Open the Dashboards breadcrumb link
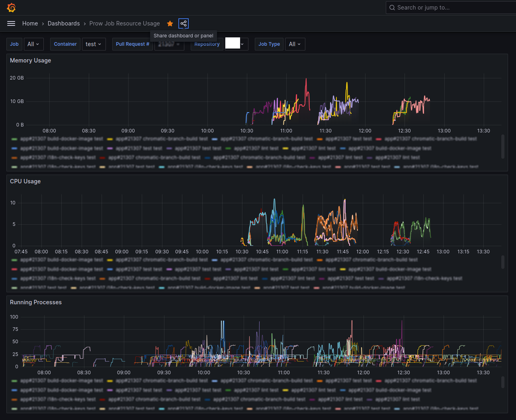The width and height of the screenshot is (516, 420). click(64, 23)
